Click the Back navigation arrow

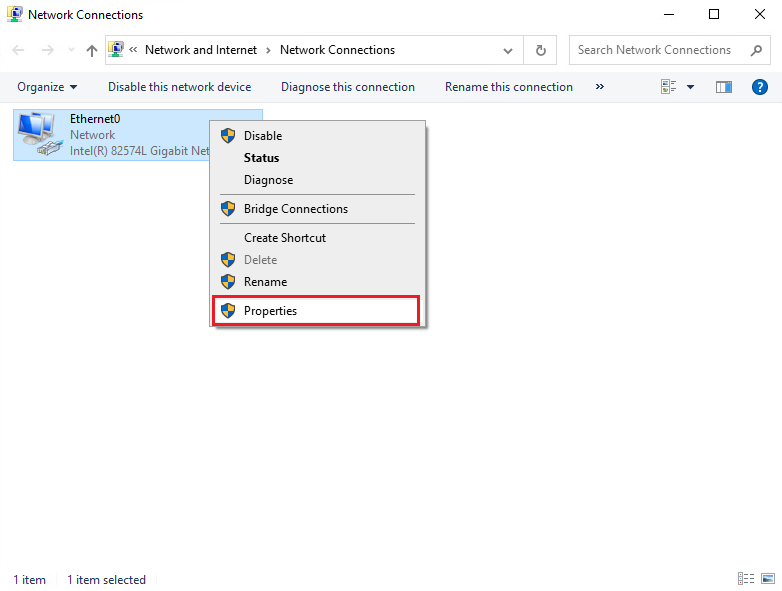[19, 50]
